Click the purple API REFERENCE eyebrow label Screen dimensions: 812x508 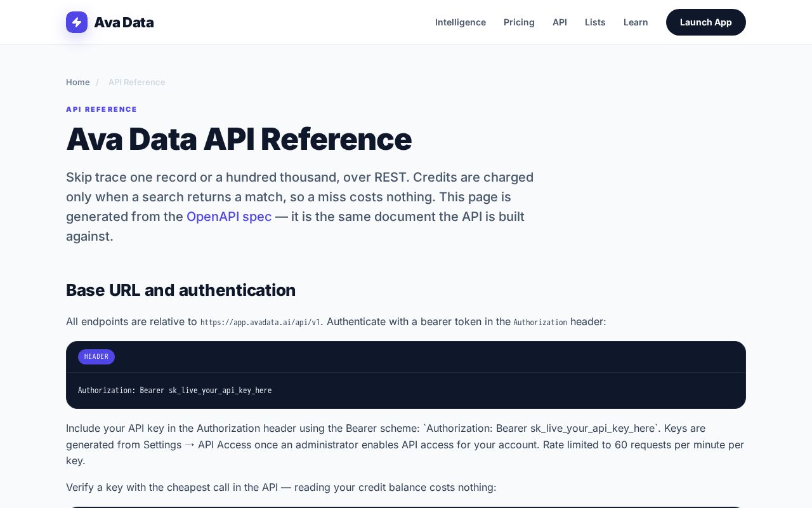click(101, 109)
